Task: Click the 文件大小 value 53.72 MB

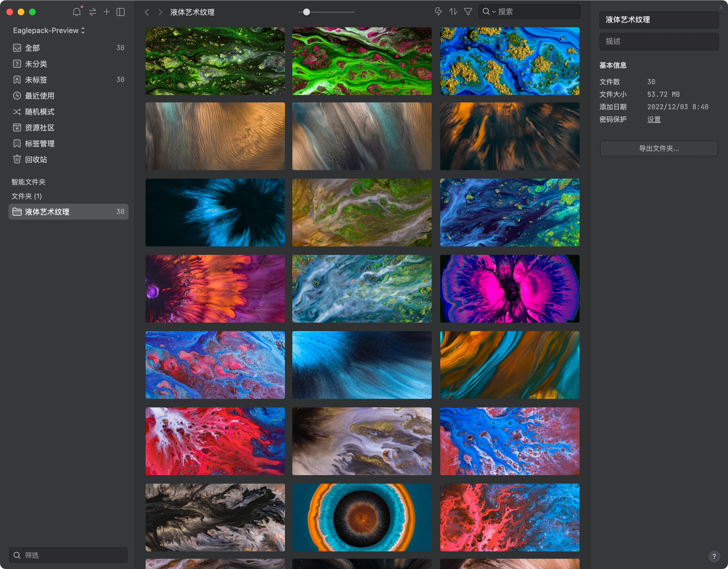Action: click(x=663, y=94)
